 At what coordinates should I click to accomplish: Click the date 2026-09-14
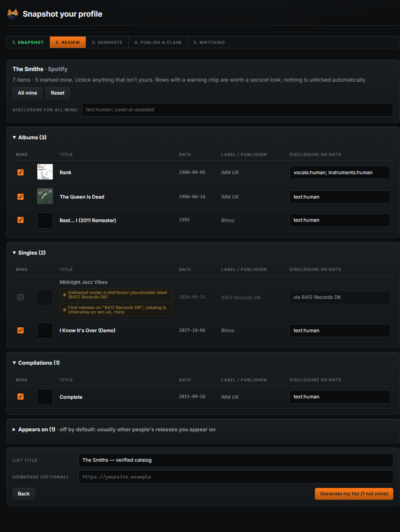click(192, 297)
